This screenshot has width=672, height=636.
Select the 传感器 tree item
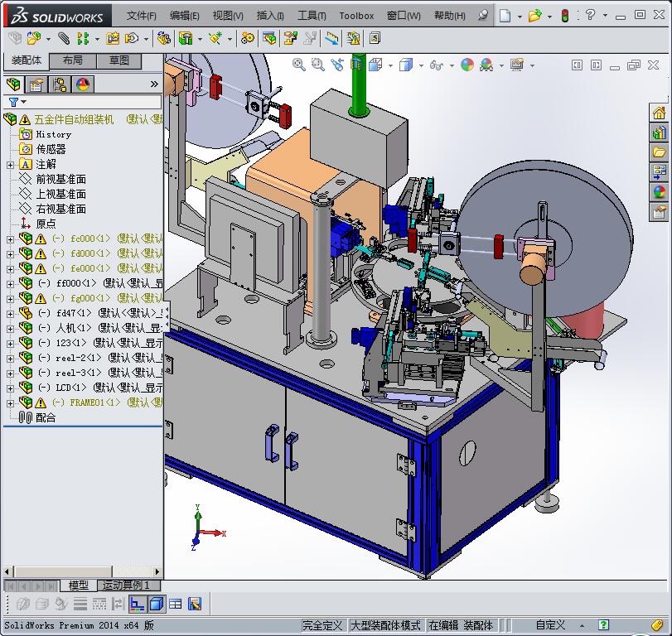coord(51,149)
